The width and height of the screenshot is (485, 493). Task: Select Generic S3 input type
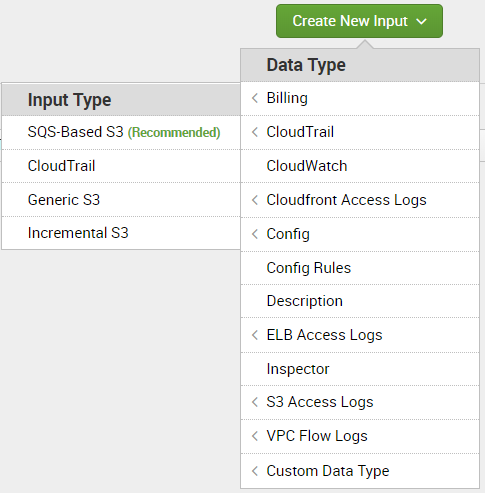[121, 200]
